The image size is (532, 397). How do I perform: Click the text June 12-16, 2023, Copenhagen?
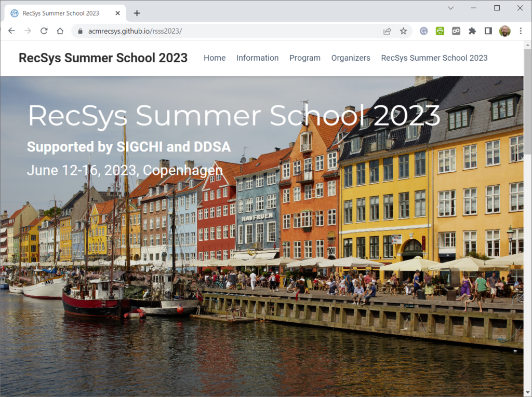pos(125,170)
